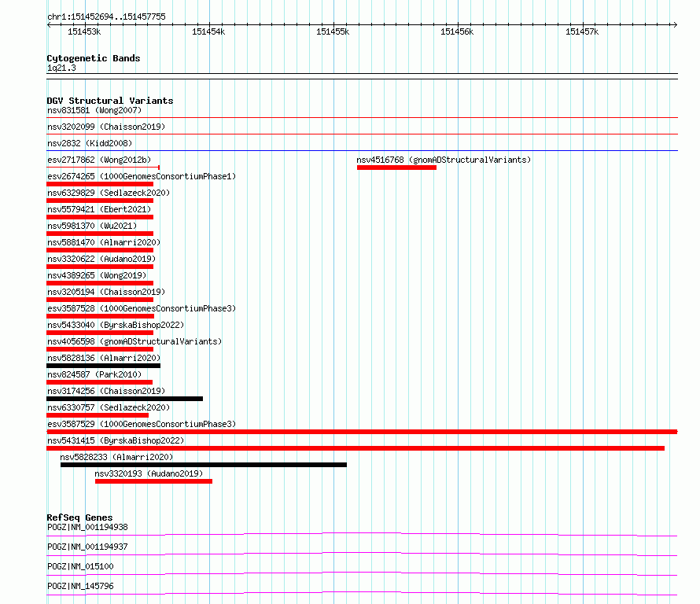Click the long red bar under nsv5431415
Viewport: 700px width, 604px height.
[x=356, y=448]
